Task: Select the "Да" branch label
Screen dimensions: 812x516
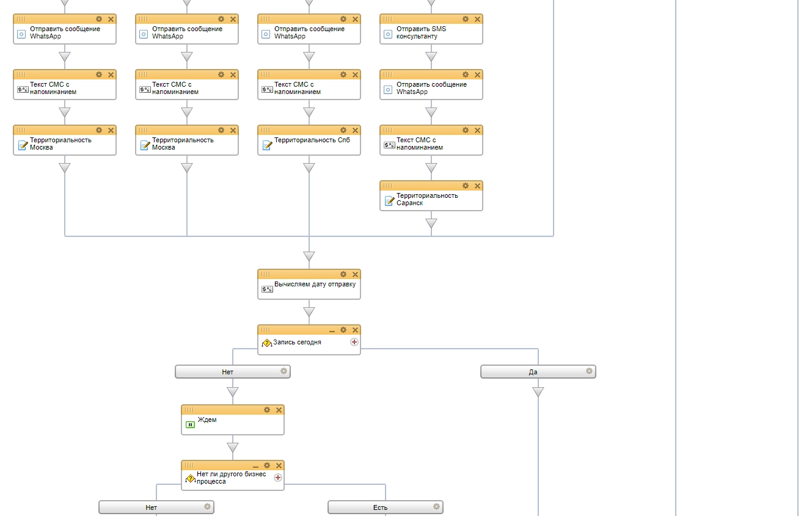Action: pyautogui.click(x=533, y=372)
